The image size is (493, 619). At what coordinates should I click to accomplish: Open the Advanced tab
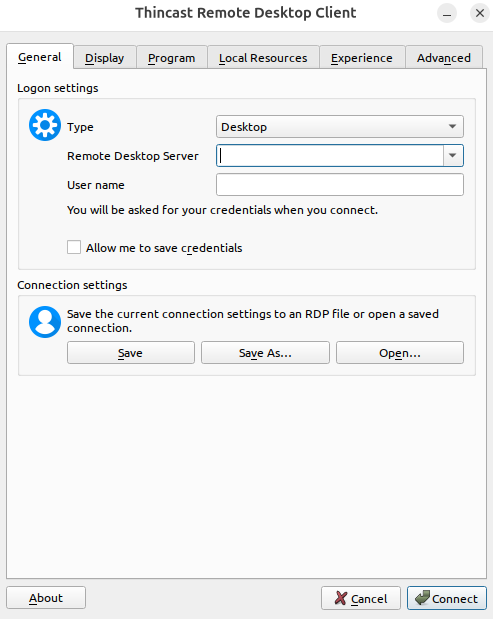444,58
